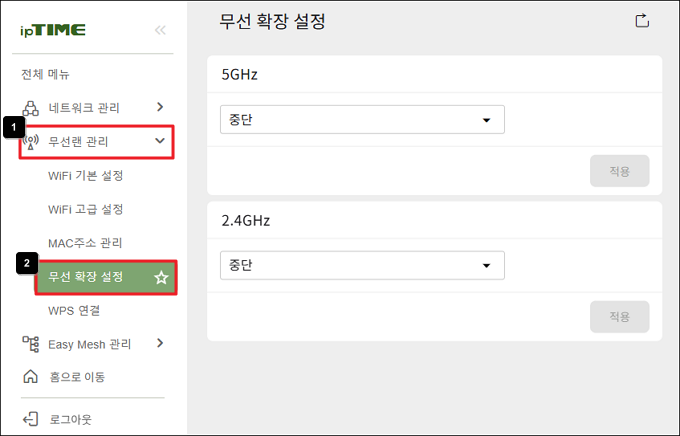
Task: Click the logout door icon
Action: (x=30, y=419)
